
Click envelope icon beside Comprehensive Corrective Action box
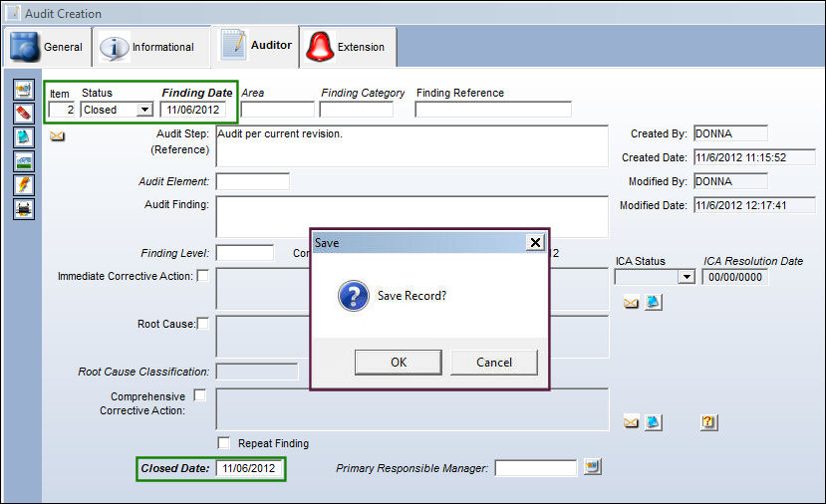[x=631, y=422]
